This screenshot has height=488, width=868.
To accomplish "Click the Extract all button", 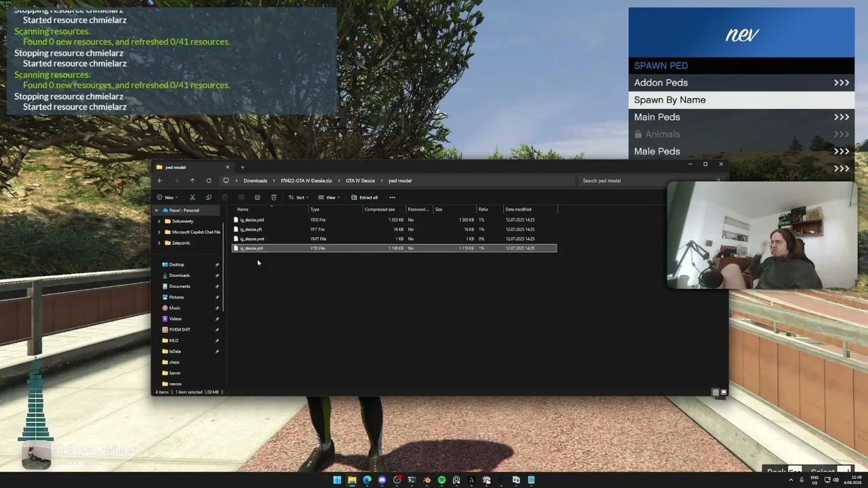I will (x=365, y=197).
